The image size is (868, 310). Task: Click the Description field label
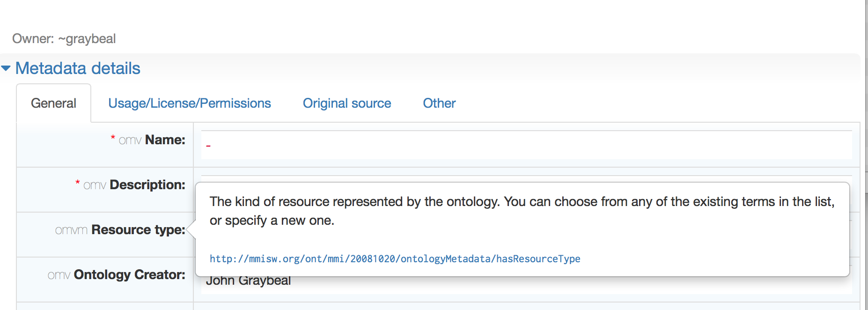tap(147, 185)
